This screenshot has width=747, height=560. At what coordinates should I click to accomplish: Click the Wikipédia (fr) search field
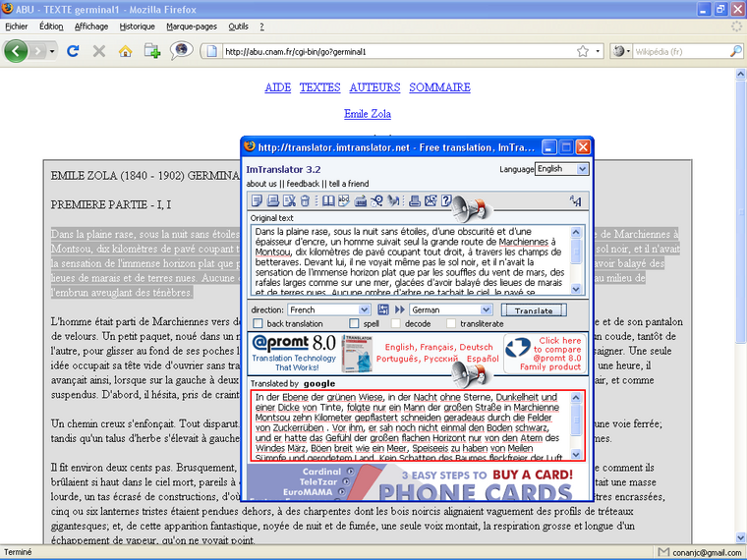681,51
